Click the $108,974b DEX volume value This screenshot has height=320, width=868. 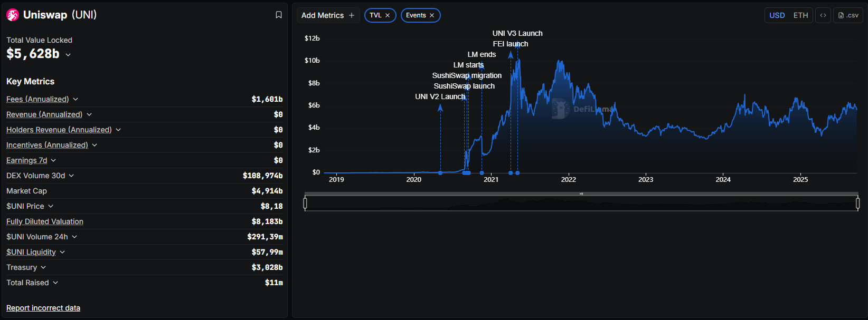263,176
